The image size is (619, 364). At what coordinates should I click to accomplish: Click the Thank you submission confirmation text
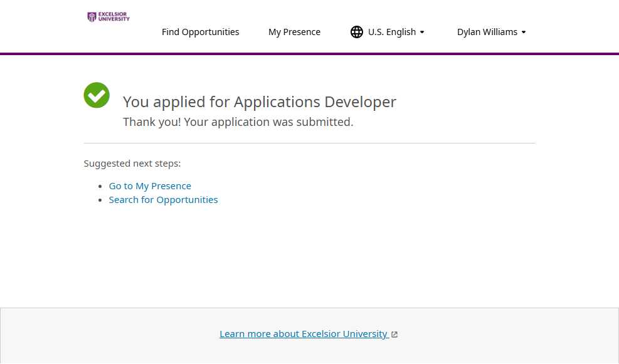click(x=238, y=122)
